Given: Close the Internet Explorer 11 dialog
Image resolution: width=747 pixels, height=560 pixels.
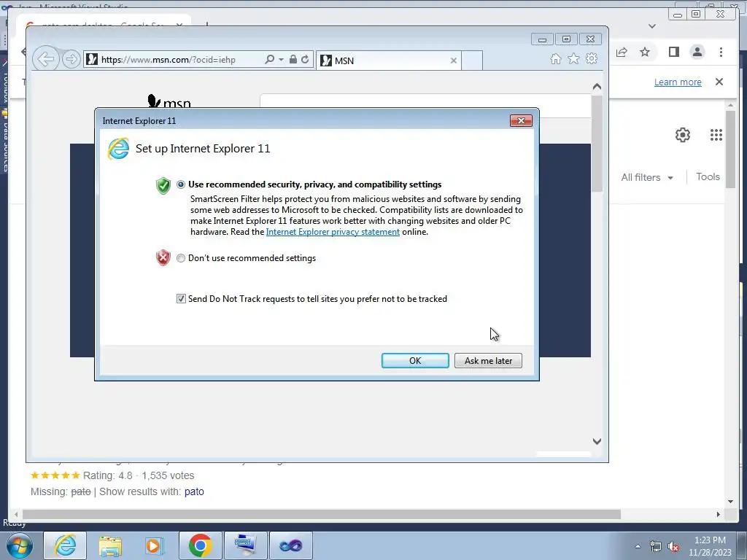Looking at the screenshot, I should (x=521, y=121).
